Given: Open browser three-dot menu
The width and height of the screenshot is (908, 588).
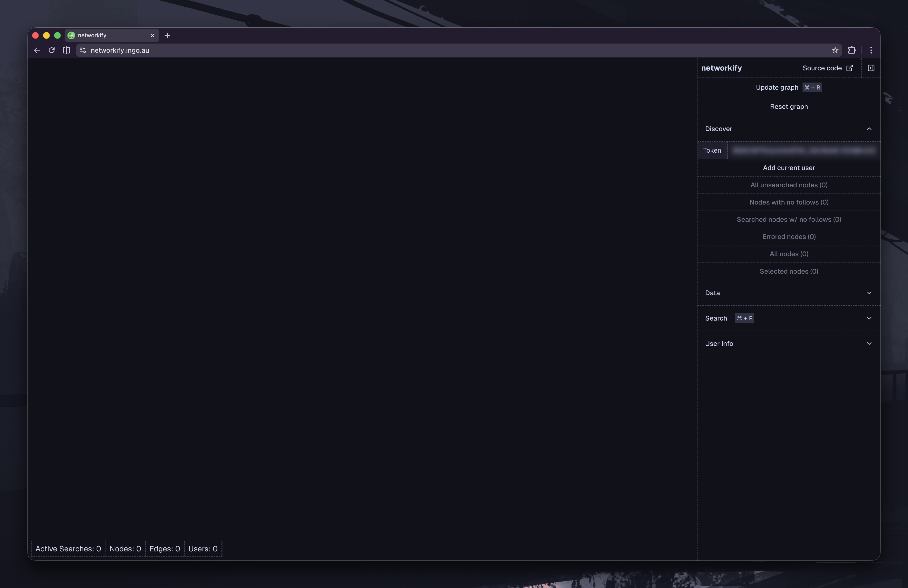Looking at the screenshot, I should click(x=871, y=50).
